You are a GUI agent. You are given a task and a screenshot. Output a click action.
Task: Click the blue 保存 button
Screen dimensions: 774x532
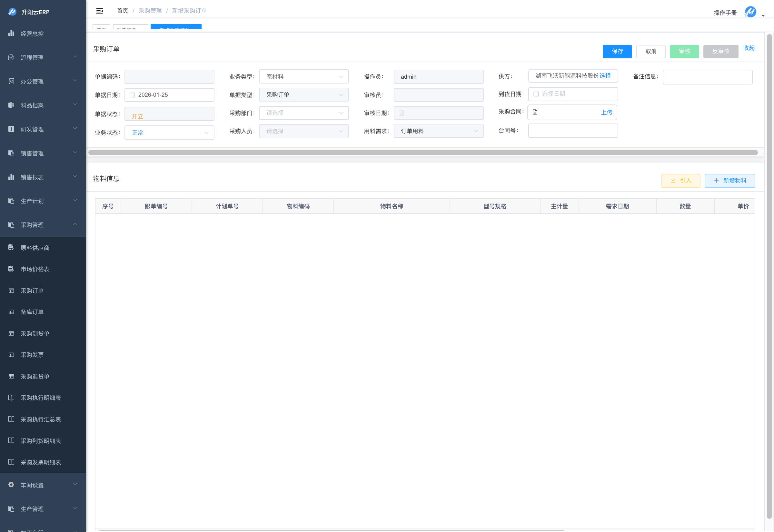[617, 51]
